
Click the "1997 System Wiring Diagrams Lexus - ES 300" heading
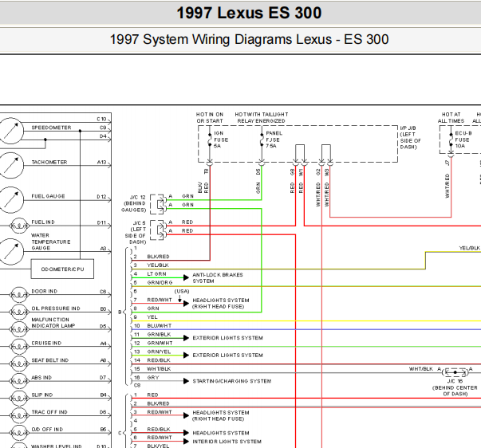click(x=249, y=40)
